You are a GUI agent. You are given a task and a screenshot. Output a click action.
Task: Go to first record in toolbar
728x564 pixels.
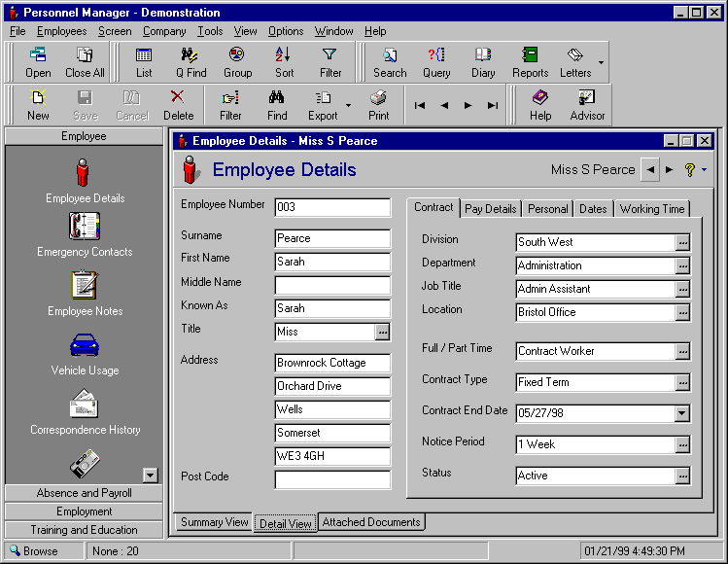click(x=420, y=105)
